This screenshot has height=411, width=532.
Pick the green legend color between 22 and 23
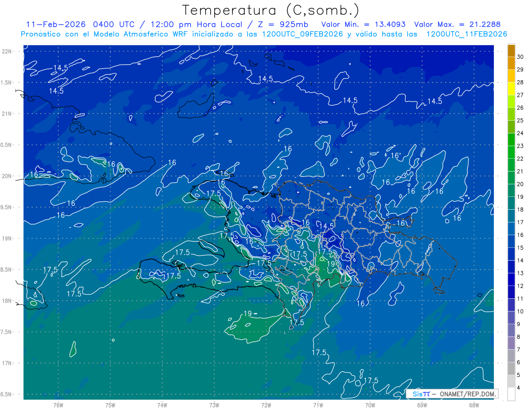point(511,153)
